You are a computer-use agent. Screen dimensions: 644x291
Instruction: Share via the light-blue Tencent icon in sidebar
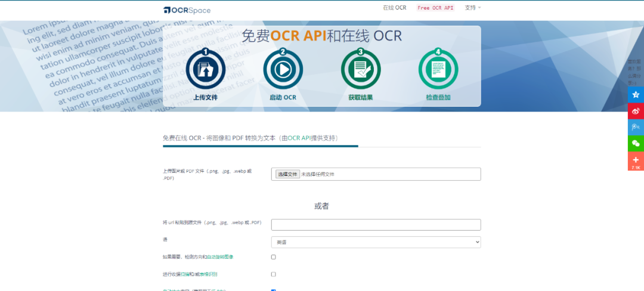[636, 127]
